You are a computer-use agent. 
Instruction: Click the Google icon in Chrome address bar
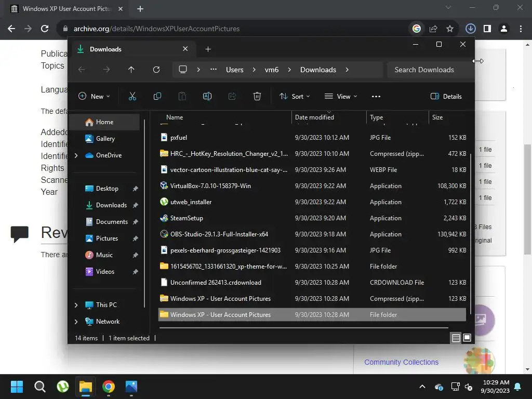tap(417, 29)
